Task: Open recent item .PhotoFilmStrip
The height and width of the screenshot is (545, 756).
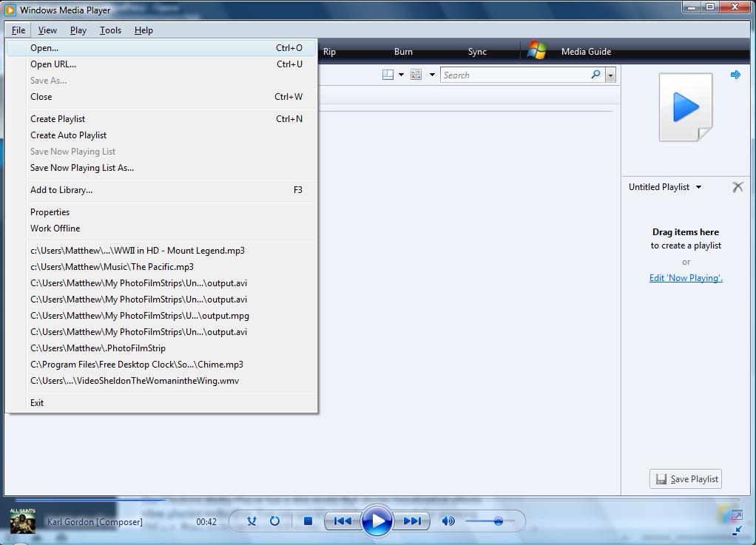Action: point(161,348)
